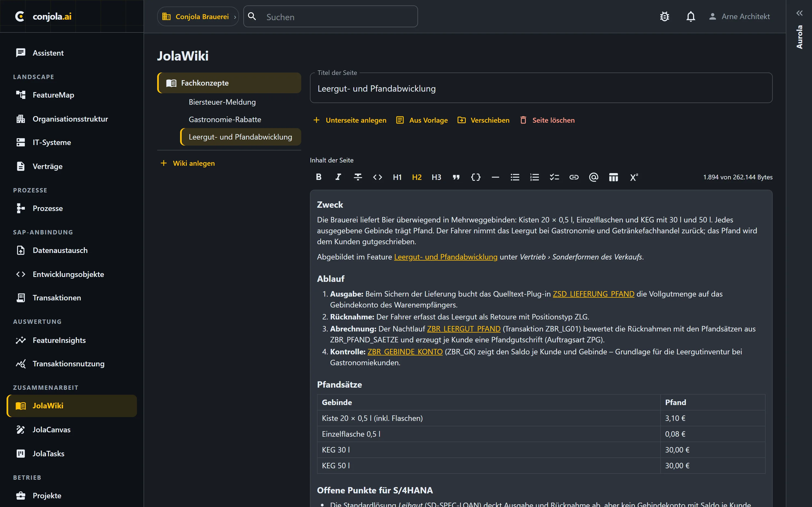The height and width of the screenshot is (507, 812).
Task: Insert a link using the link icon
Action: 574,177
